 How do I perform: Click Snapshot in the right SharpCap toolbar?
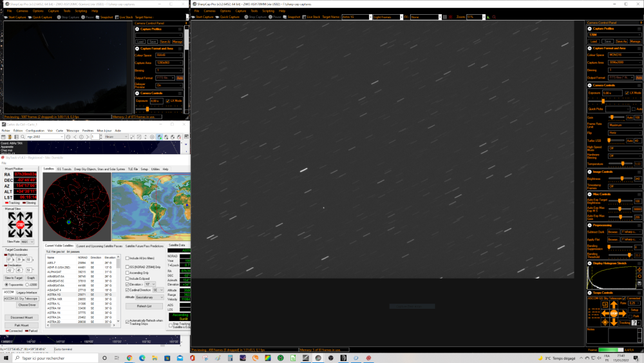(291, 17)
